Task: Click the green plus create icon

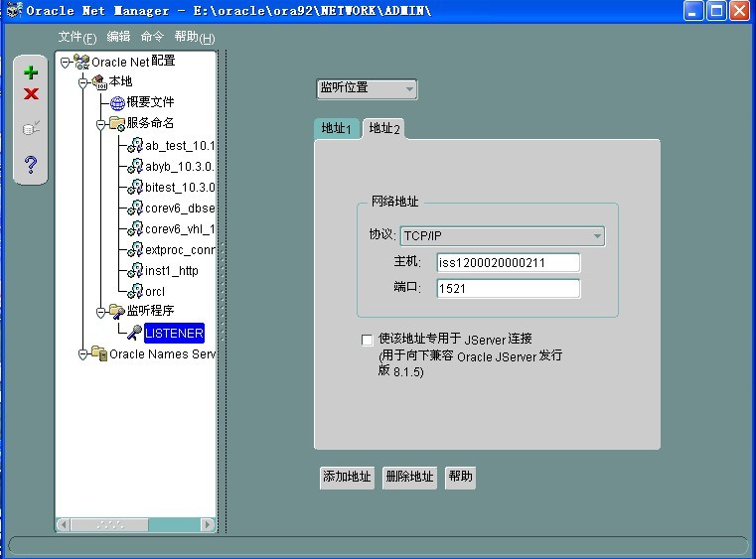Action: [x=31, y=72]
